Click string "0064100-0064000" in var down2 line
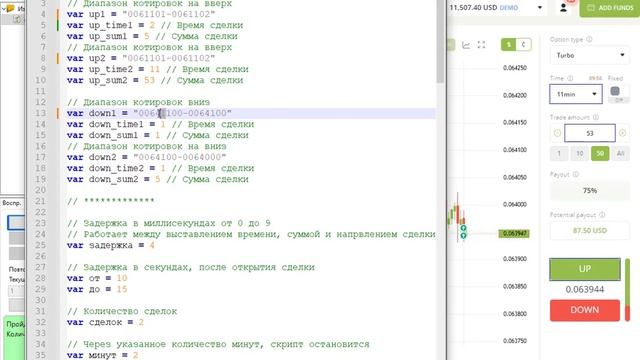The height and width of the screenshot is (360, 640). (x=180, y=157)
